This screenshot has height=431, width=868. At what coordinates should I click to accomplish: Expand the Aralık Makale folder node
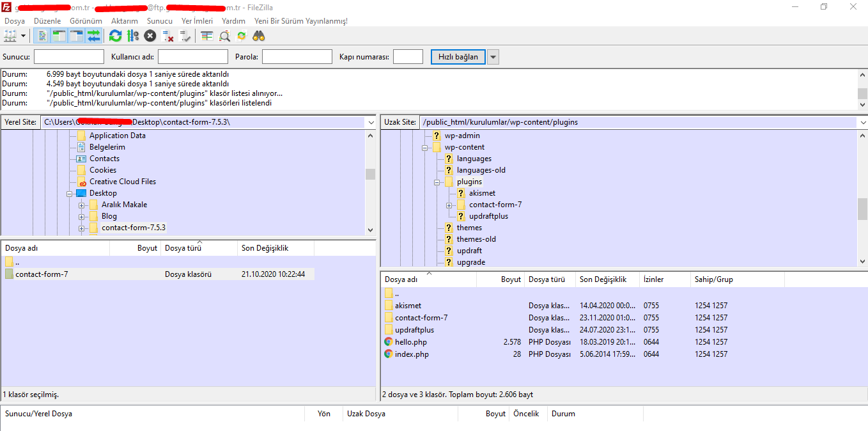coord(82,205)
